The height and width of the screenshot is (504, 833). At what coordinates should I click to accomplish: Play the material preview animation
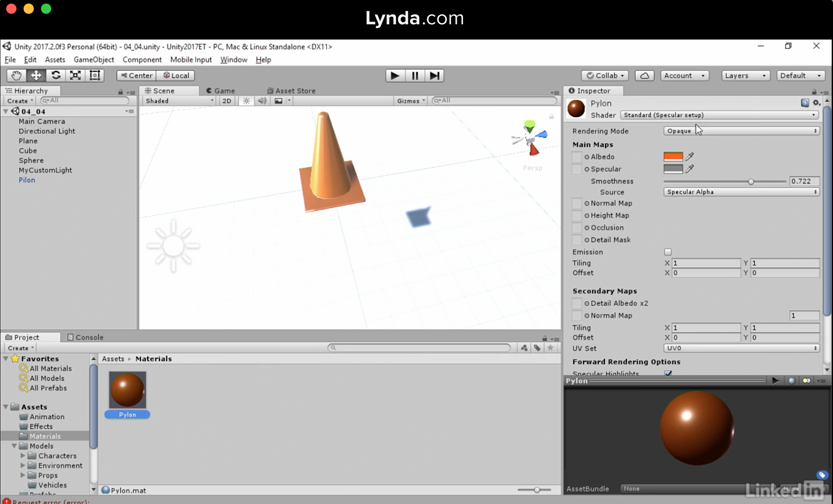tap(776, 381)
